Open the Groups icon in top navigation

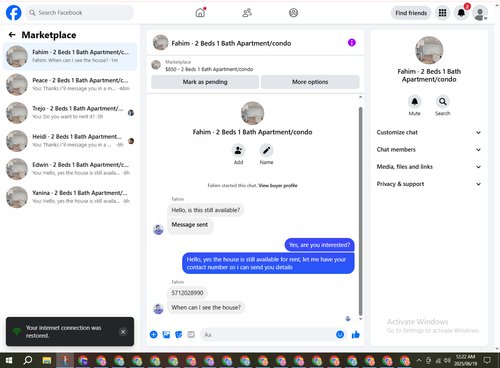point(293,13)
